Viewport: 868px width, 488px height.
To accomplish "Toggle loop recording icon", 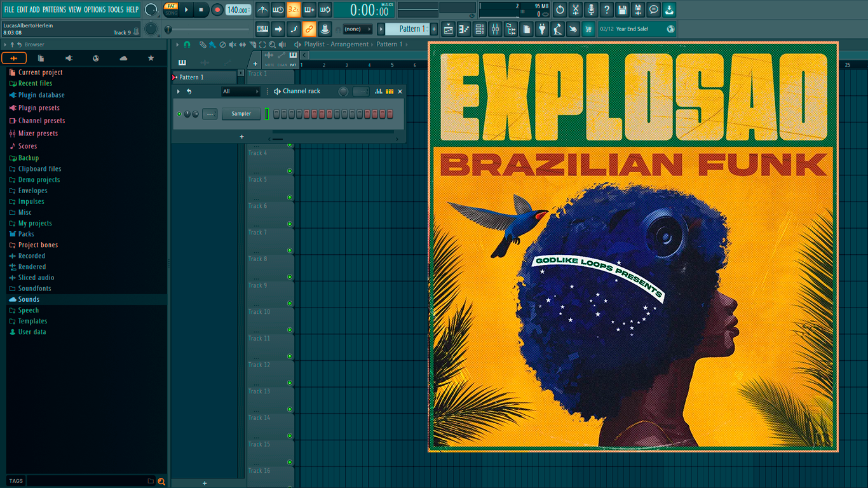I will [325, 10].
